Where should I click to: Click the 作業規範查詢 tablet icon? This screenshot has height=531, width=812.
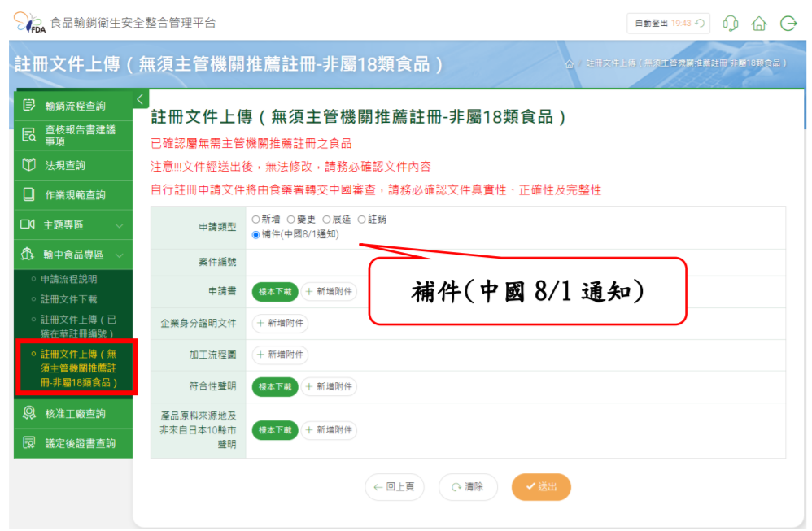tap(28, 194)
